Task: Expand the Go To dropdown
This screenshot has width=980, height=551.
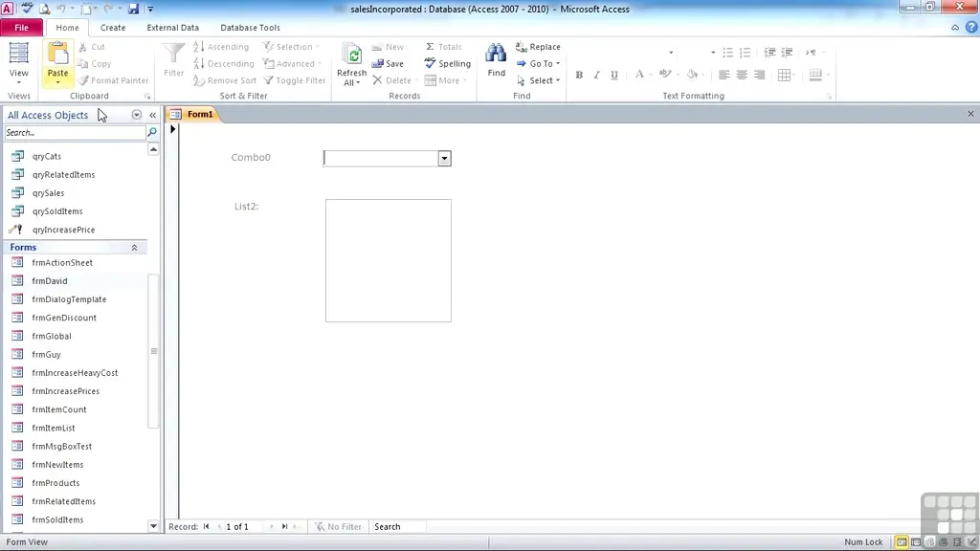Action: point(558,64)
